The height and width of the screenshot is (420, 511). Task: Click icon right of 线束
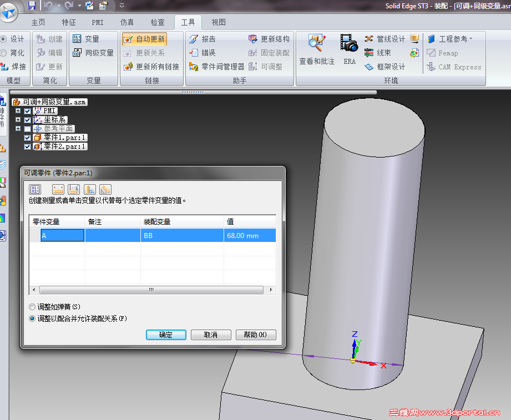click(414, 53)
